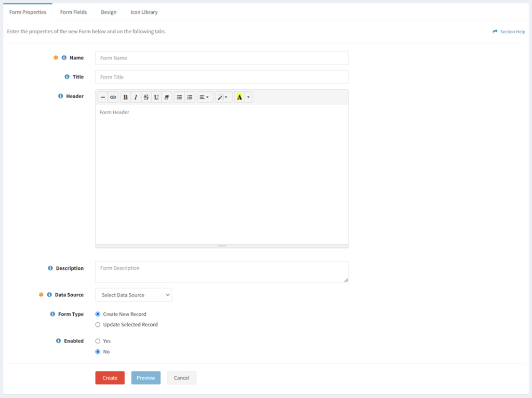Preview the new form

[x=145, y=378]
